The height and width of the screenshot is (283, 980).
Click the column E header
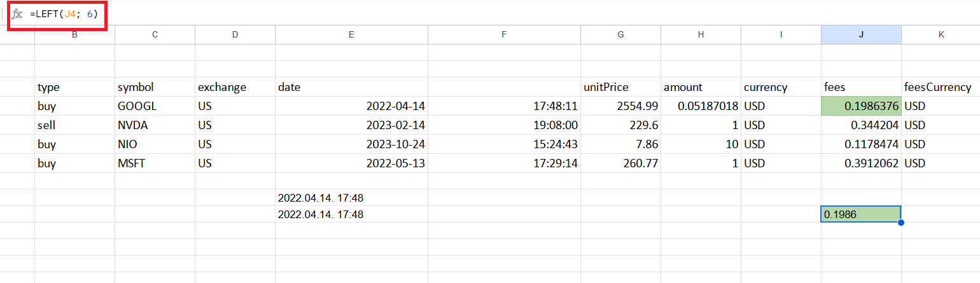[x=351, y=35]
